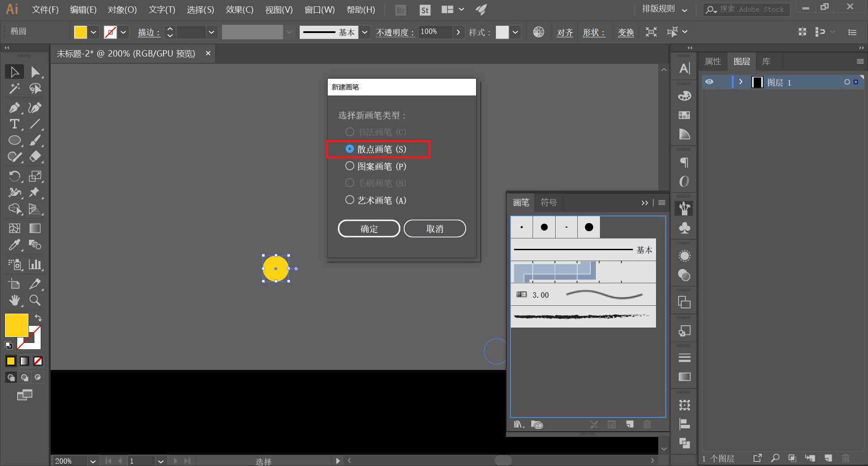Image resolution: width=868 pixels, height=466 pixels.
Task: Select the Paintbrush tool
Action: click(x=35, y=140)
